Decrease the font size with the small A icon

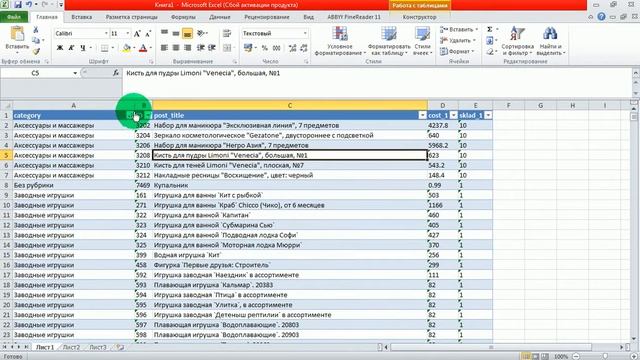coord(148,33)
